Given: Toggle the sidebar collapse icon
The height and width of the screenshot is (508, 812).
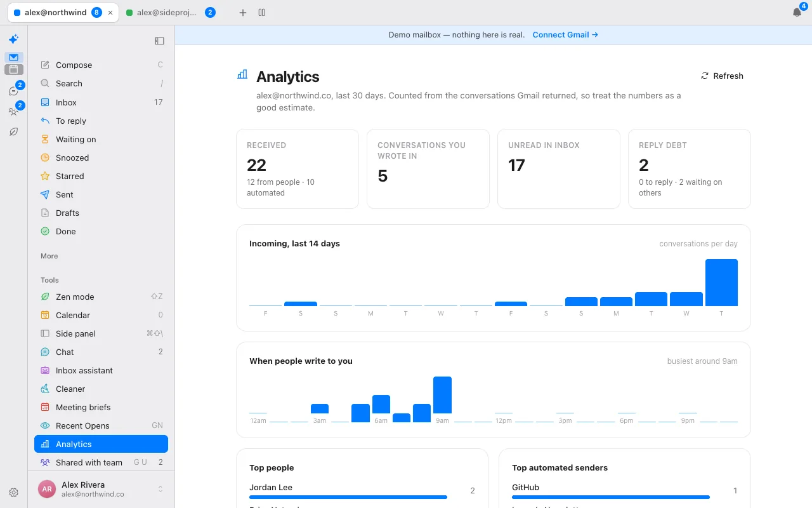Looking at the screenshot, I should click(x=159, y=41).
